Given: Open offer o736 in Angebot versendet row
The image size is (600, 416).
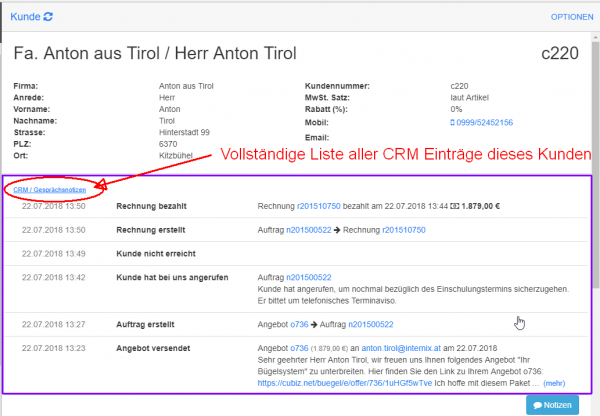Looking at the screenshot, I should pos(299,348).
